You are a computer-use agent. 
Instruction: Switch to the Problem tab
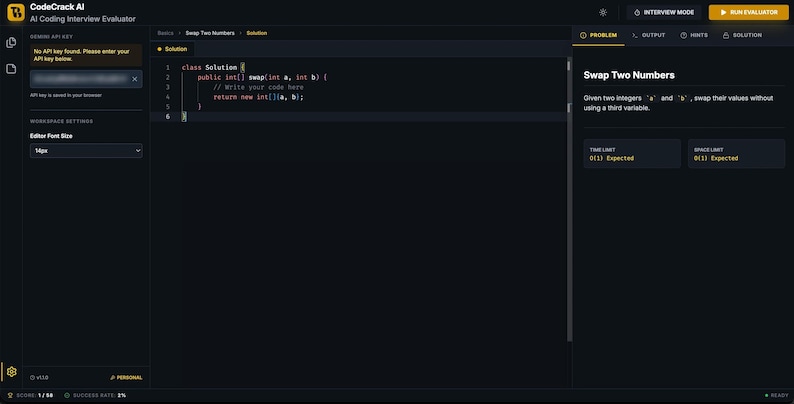(599, 35)
